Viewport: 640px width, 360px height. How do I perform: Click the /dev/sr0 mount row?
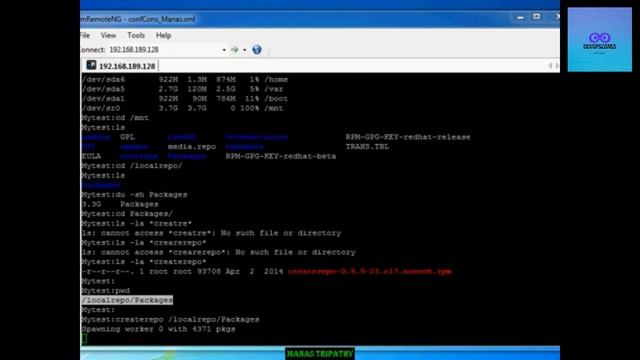(x=182, y=108)
